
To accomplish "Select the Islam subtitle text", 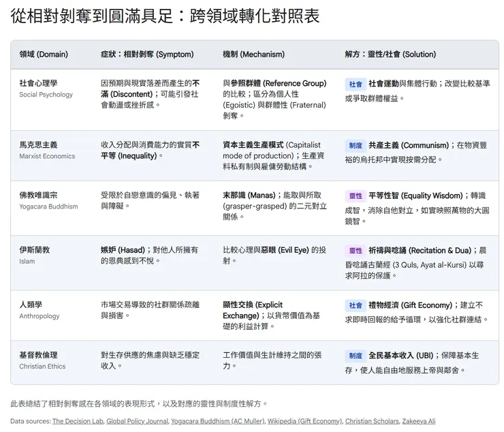I will pos(27,261).
